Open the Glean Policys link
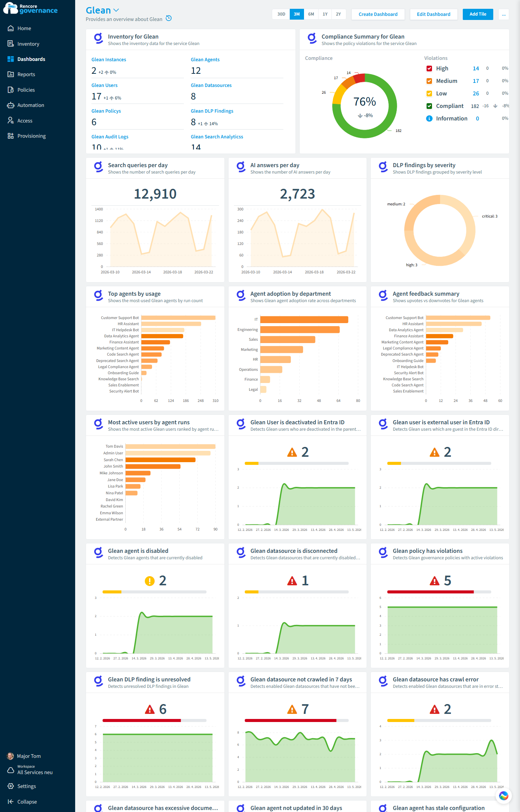The image size is (520, 812). [106, 111]
